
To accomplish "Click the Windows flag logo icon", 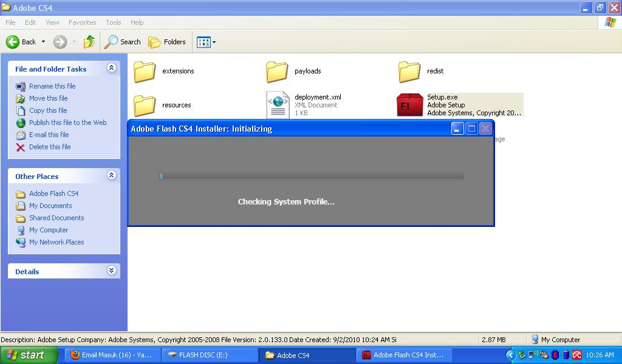I will [610, 22].
